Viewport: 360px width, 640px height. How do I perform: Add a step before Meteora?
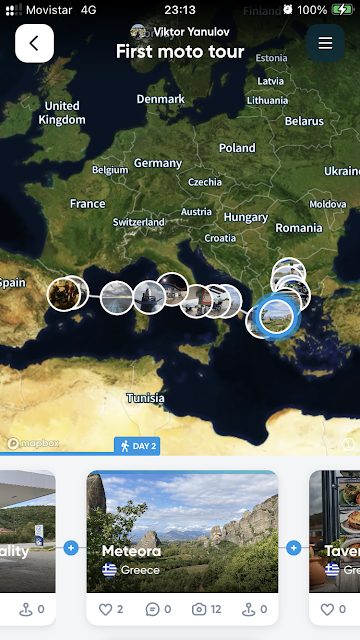click(71, 548)
